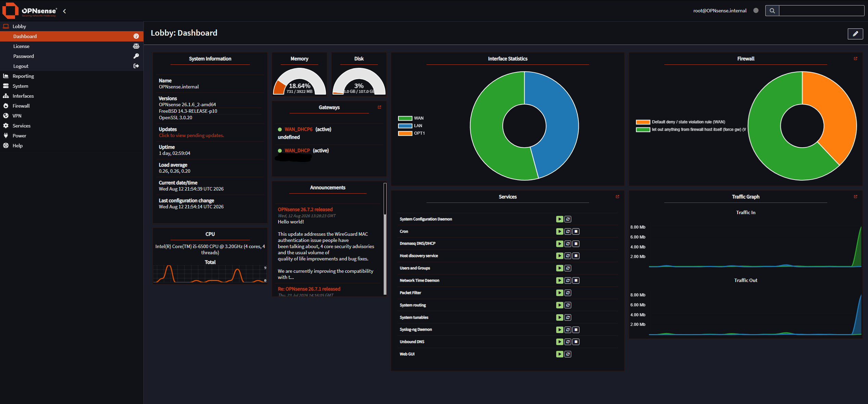868x404 pixels.
Task: Stop the Cron service
Action: (x=576, y=232)
